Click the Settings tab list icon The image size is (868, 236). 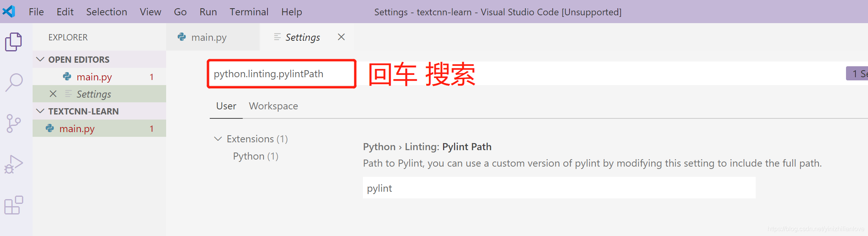(277, 37)
